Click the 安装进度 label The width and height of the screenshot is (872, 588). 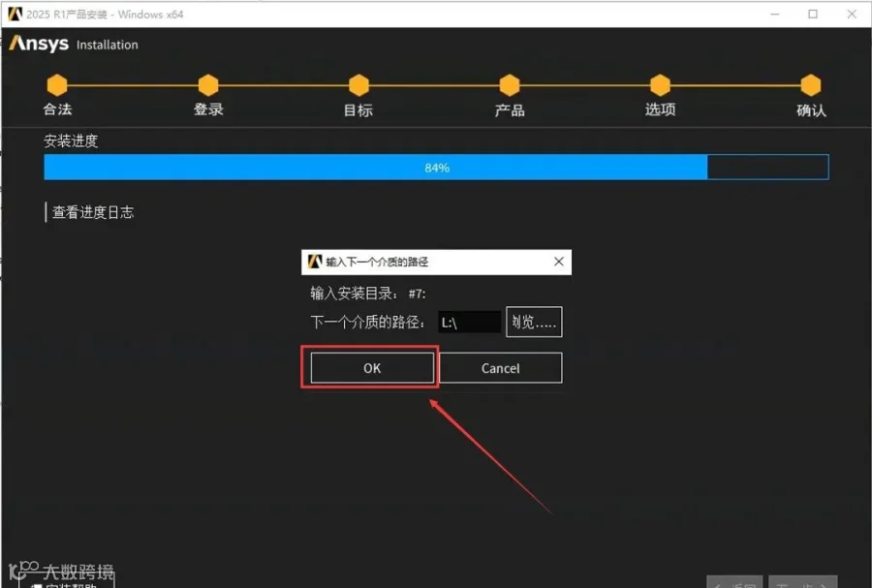point(71,140)
